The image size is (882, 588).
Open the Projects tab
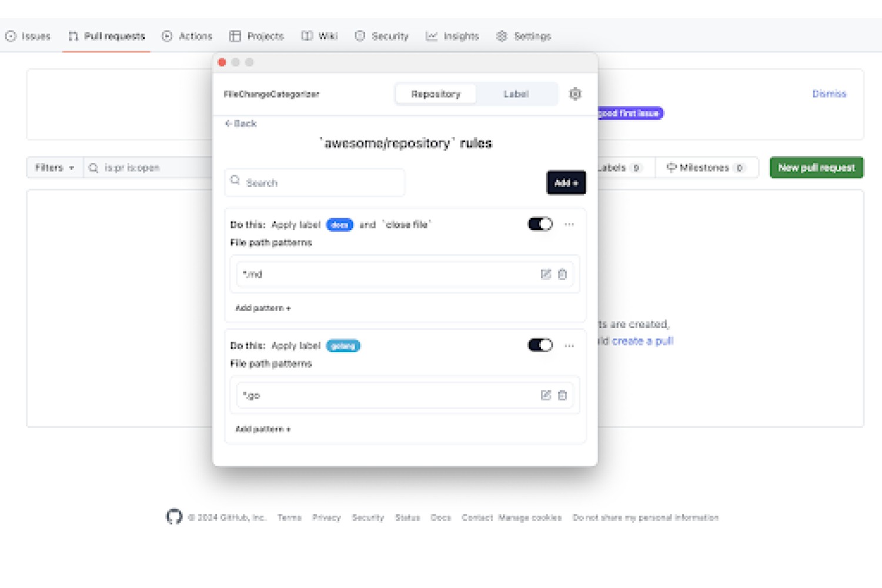pos(256,36)
